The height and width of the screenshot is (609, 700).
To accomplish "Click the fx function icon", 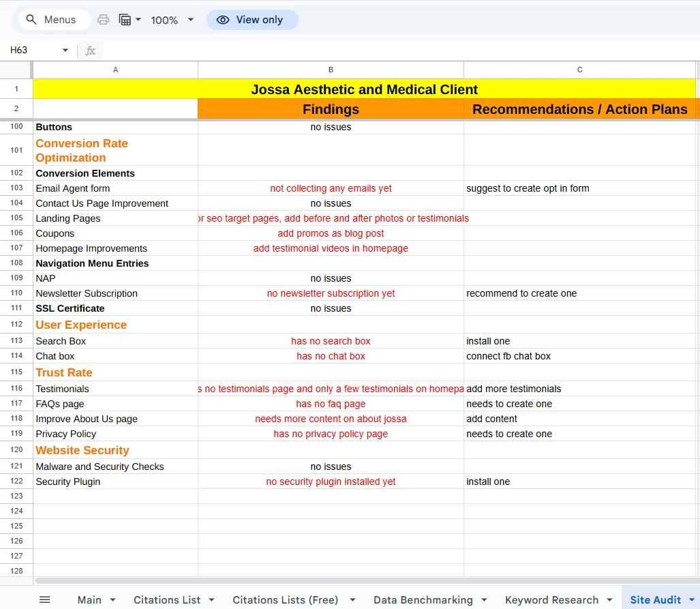I will (91, 50).
